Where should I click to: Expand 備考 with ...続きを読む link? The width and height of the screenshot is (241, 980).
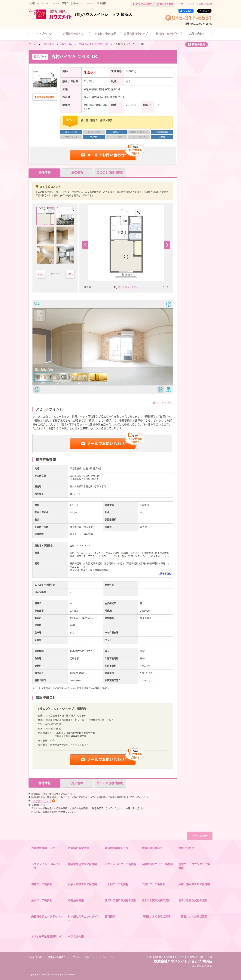point(164,574)
